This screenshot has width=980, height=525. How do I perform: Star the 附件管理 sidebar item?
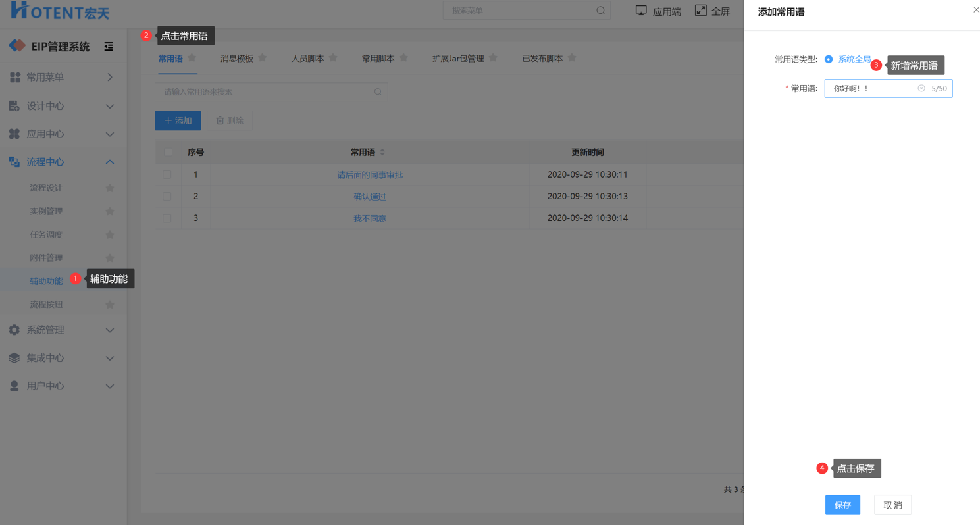(x=110, y=258)
